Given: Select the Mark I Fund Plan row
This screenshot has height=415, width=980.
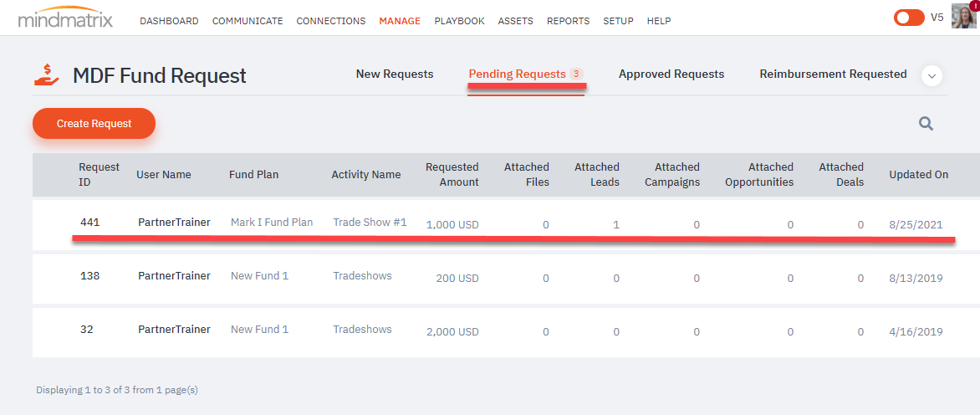Looking at the screenshot, I should click(506, 223).
